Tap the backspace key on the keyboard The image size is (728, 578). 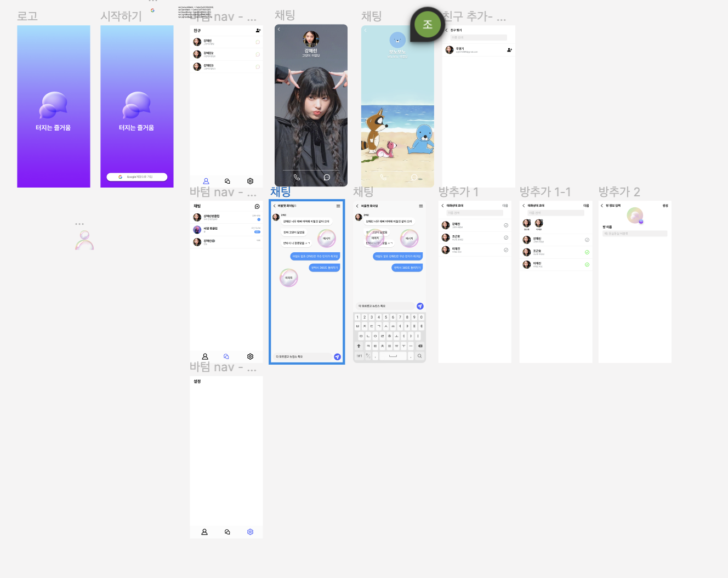pyautogui.click(x=420, y=346)
